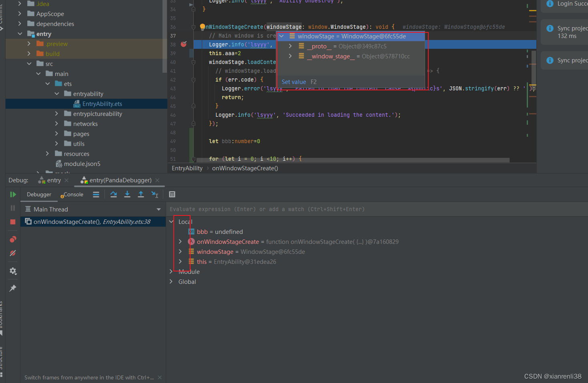Expand the 'this' variable node
The width and height of the screenshot is (588, 383).
coord(180,261)
